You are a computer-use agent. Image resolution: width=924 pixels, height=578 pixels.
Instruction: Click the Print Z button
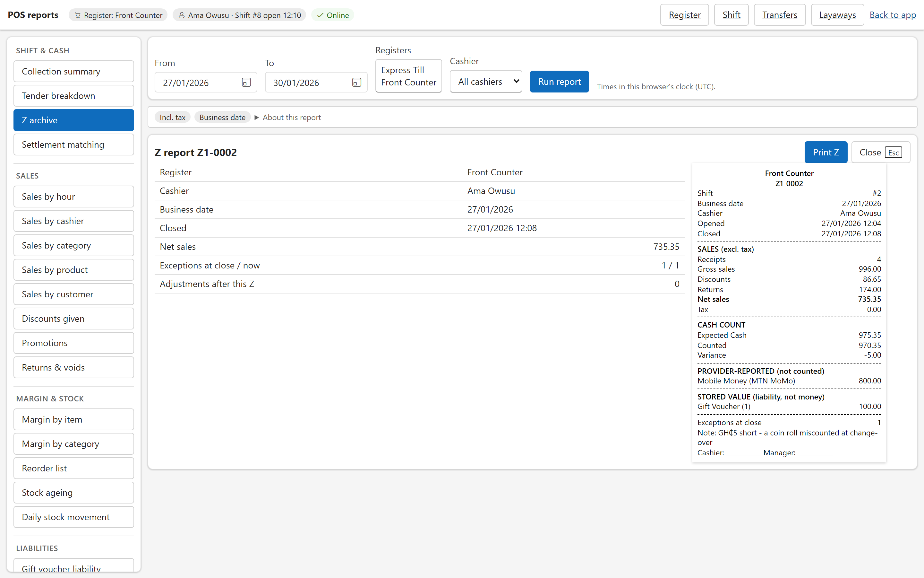click(826, 152)
